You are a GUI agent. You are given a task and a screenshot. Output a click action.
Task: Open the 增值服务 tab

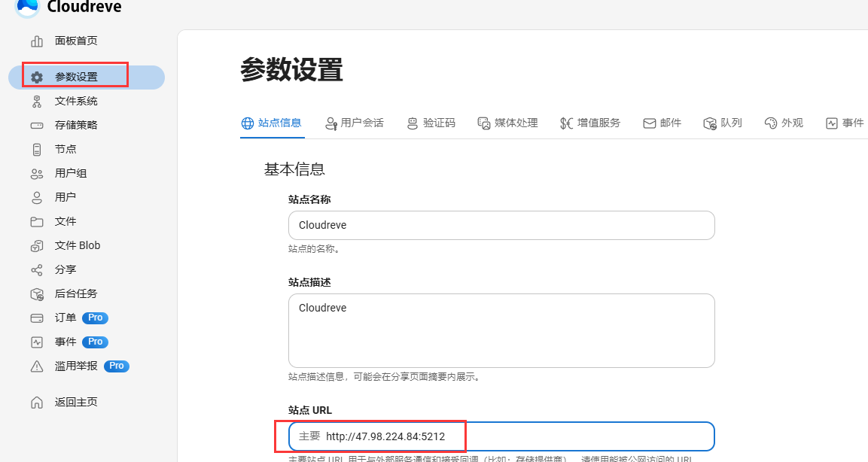(591, 123)
